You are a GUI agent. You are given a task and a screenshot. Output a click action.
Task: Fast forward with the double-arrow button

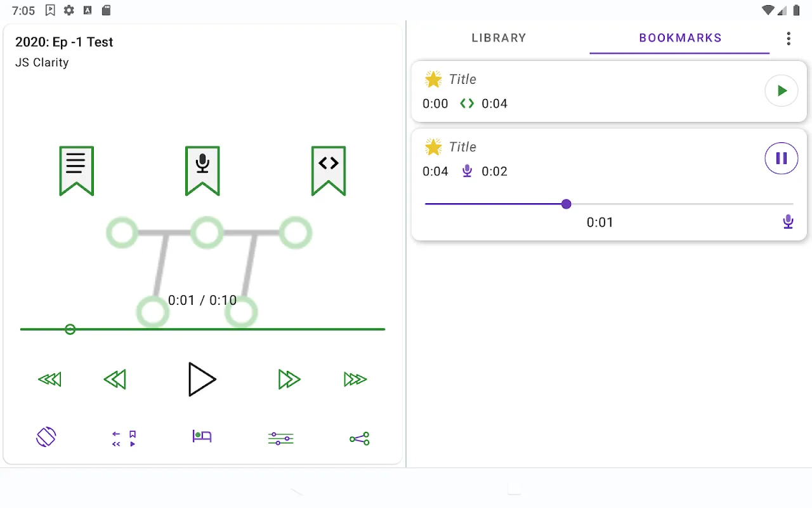pos(289,379)
